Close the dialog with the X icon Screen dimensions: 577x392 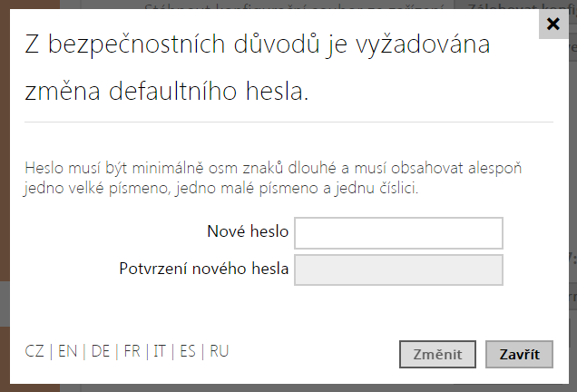click(x=553, y=24)
